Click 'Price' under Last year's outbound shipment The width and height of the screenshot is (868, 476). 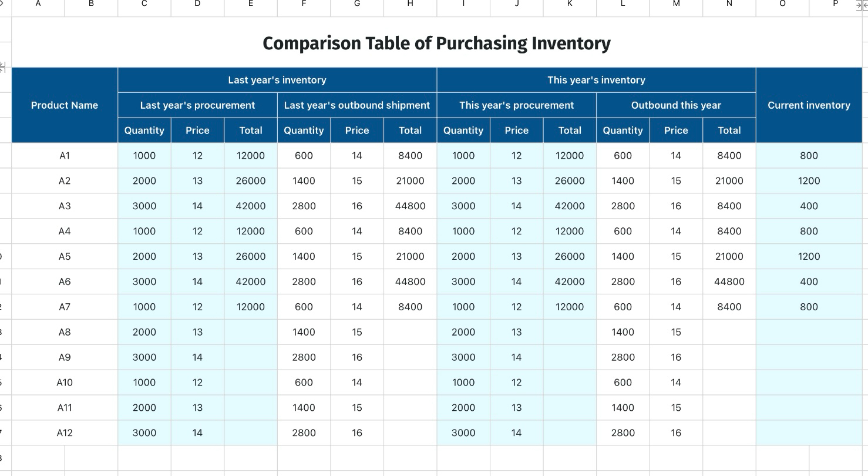(357, 130)
